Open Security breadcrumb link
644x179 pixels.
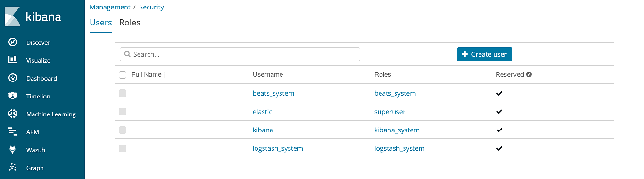151,7
